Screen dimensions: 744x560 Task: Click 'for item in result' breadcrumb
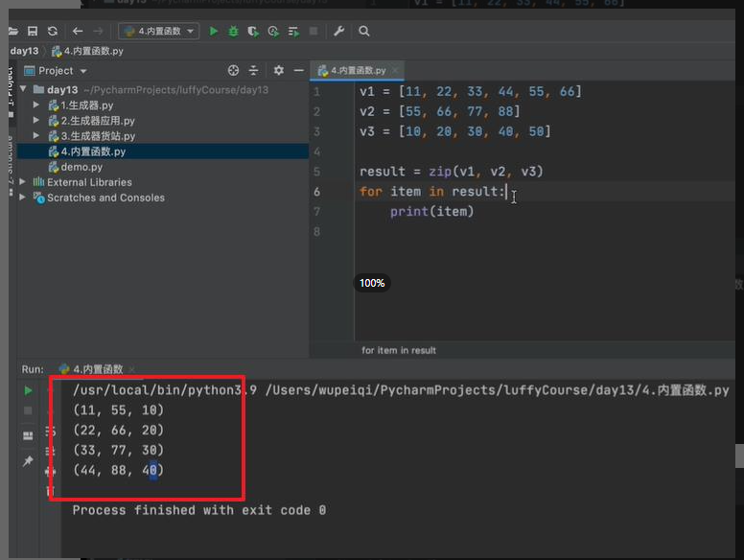(x=399, y=350)
